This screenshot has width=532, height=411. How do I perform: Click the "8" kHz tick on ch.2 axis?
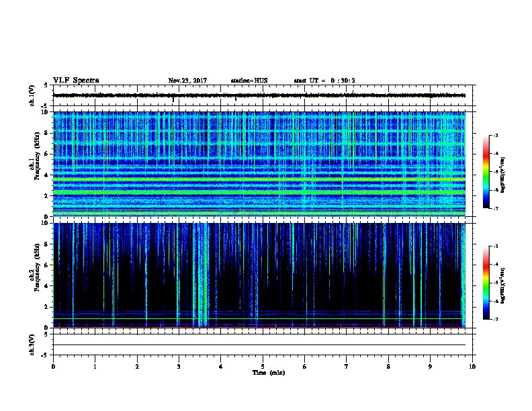pyautogui.click(x=47, y=244)
